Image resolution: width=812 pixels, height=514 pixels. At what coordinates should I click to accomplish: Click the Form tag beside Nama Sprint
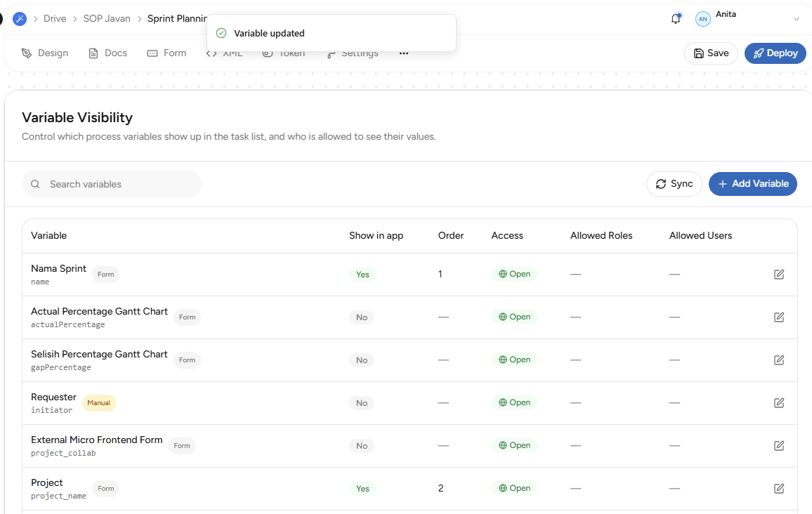[x=105, y=275]
